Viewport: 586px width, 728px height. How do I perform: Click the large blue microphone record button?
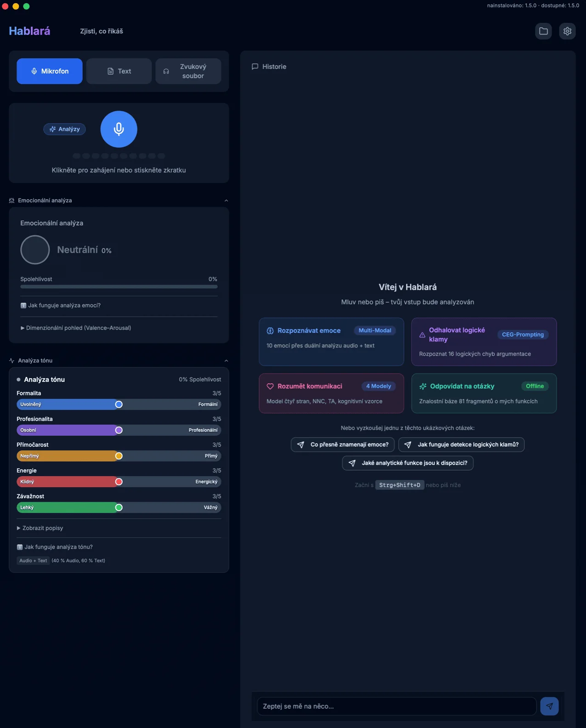point(119,129)
